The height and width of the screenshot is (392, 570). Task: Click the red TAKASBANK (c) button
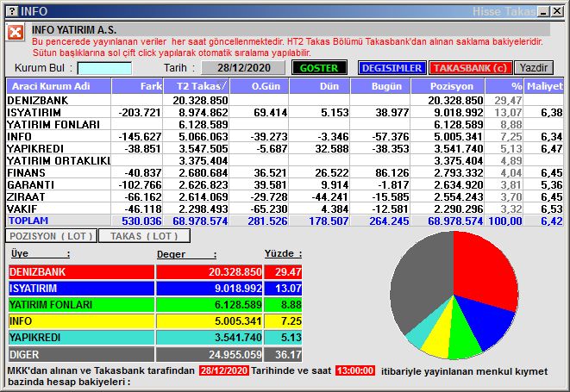pyautogui.click(x=470, y=68)
